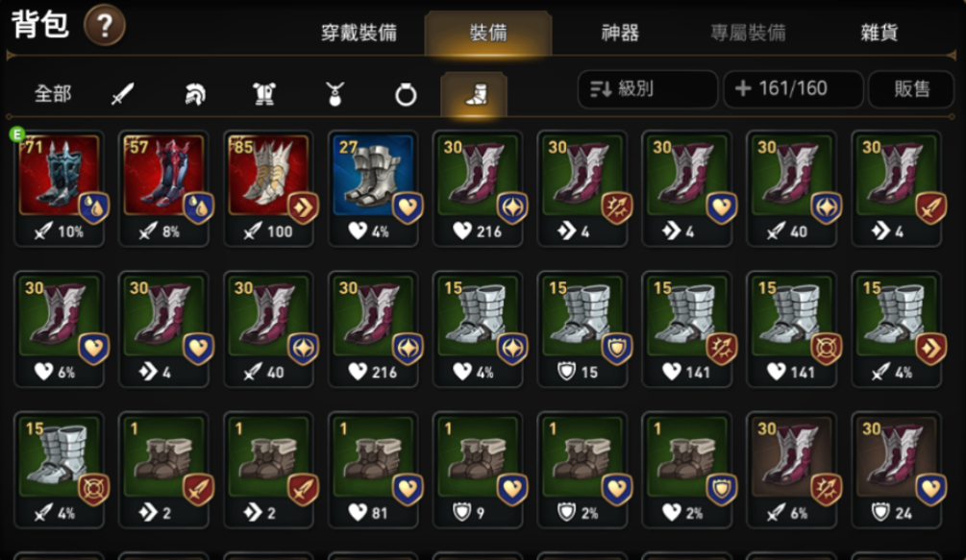Filter by ring icon
The image size is (966, 560).
[406, 94]
